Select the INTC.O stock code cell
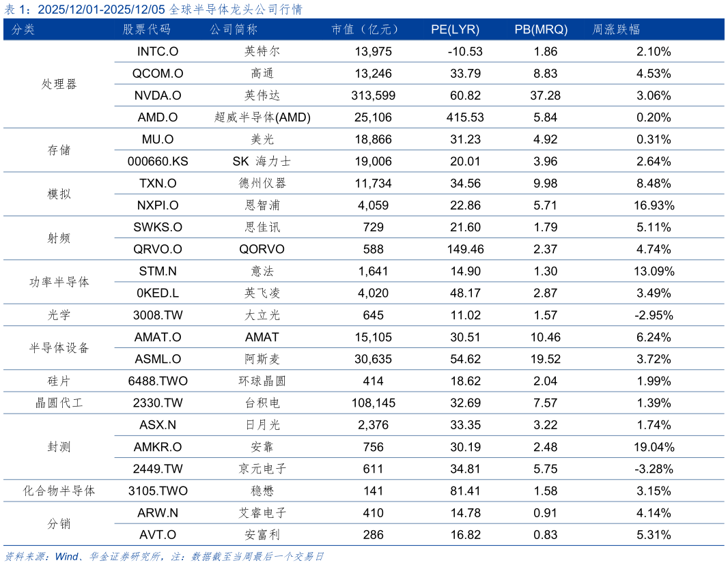 (158, 51)
